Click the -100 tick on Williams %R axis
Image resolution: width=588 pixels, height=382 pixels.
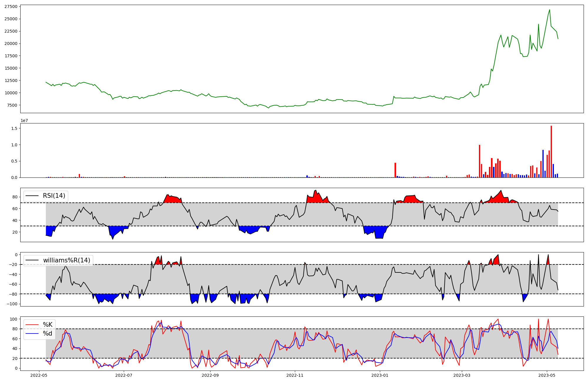12,304
